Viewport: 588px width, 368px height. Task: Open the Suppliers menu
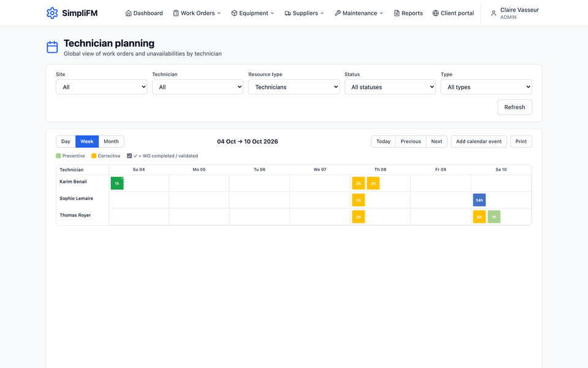[x=304, y=13]
